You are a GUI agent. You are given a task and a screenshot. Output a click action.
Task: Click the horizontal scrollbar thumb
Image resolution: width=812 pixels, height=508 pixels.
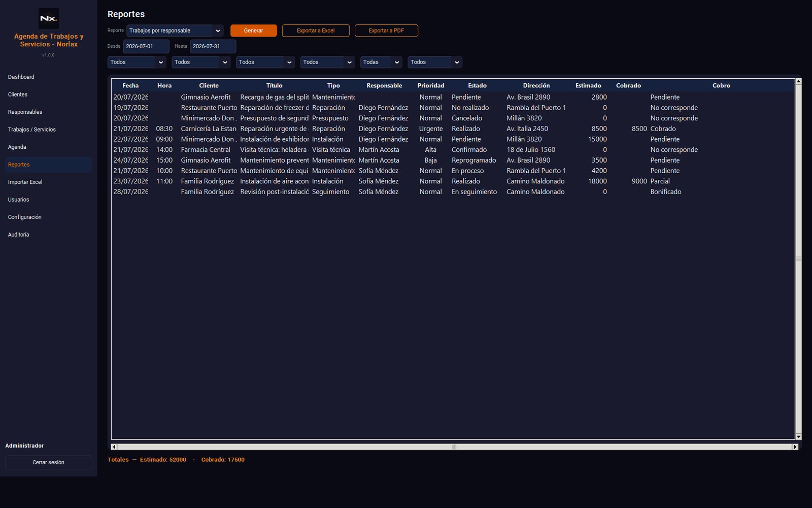[x=454, y=447]
